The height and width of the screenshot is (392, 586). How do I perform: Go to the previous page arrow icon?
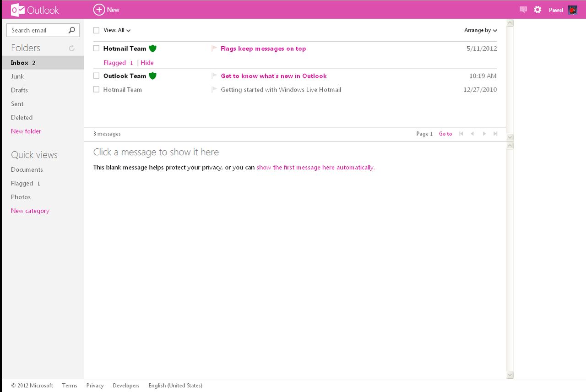pyautogui.click(x=472, y=134)
